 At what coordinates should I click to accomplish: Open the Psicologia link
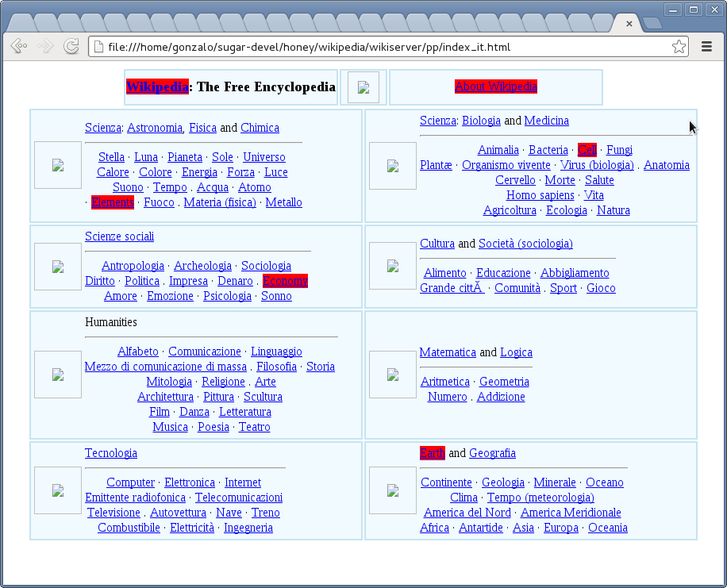pyautogui.click(x=227, y=296)
